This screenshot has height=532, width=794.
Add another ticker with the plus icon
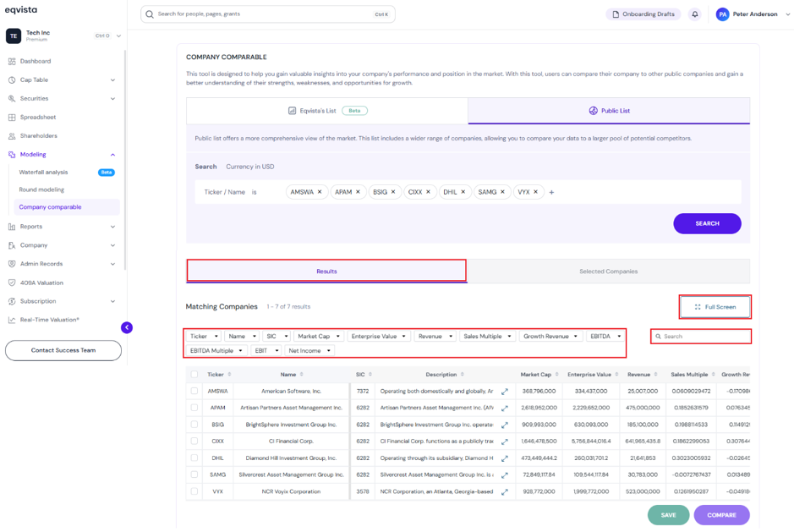[x=551, y=193]
